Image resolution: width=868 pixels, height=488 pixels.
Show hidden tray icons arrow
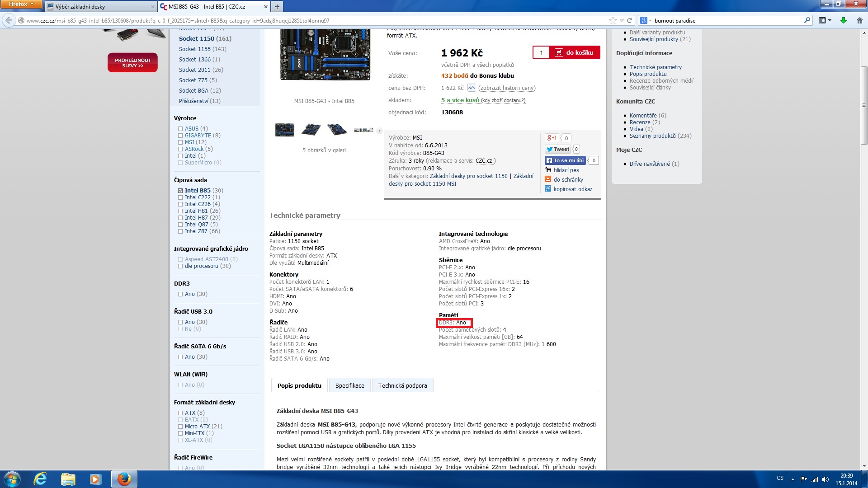point(793,479)
